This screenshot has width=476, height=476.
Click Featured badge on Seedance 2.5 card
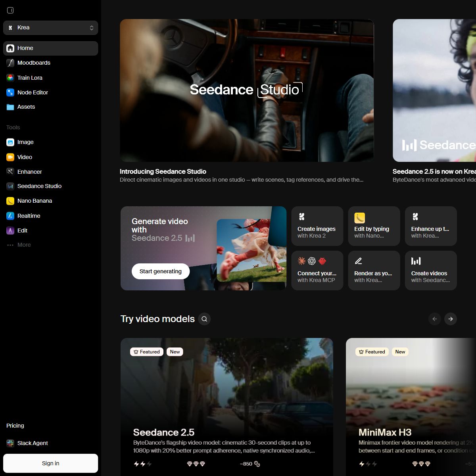147,352
